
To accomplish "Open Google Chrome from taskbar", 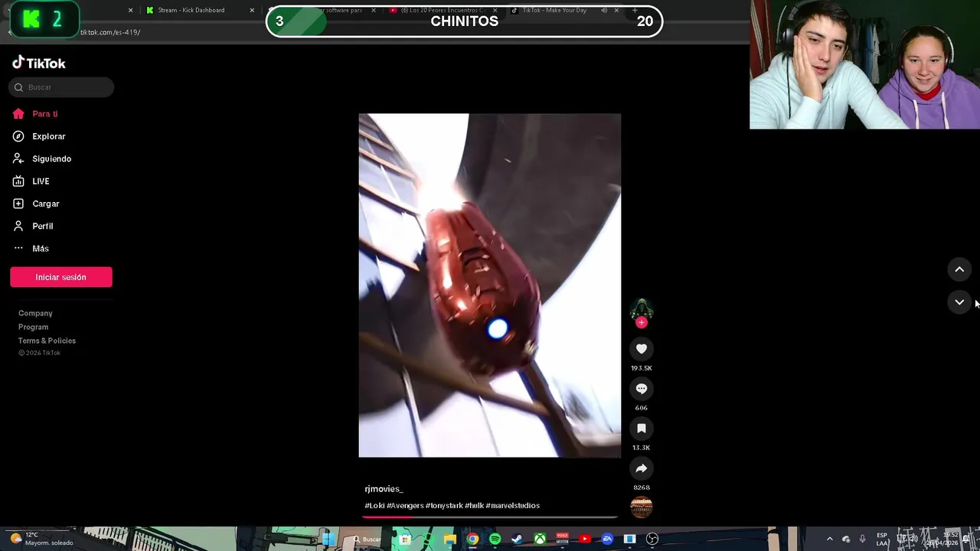I will [x=472, y=540].
